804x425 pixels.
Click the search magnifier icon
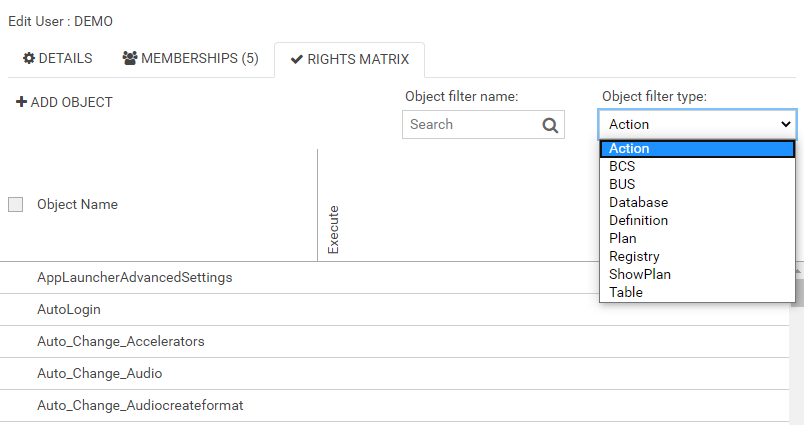(550, 125)
